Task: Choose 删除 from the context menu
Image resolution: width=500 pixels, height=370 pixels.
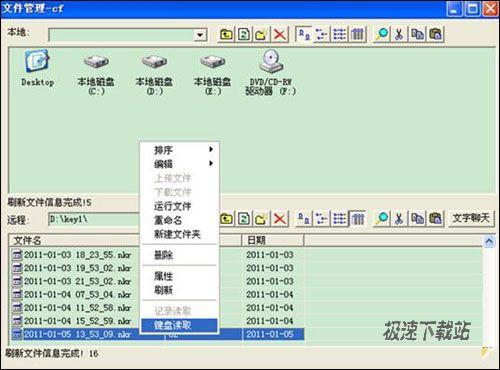Action: tap(179, 255)
